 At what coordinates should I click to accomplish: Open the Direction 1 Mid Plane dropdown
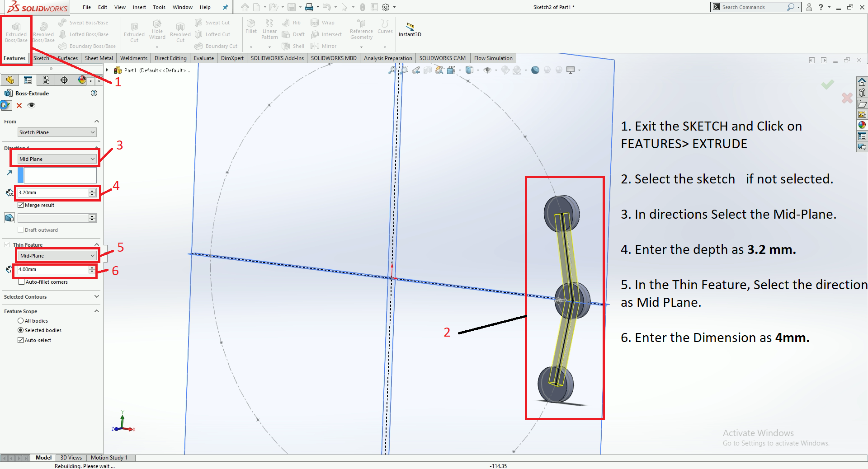point(57,159)
